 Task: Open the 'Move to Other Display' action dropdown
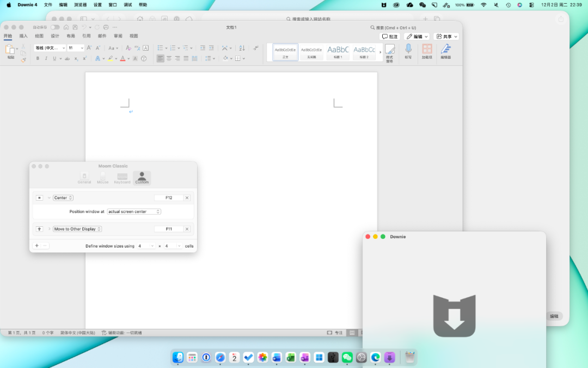[x=77, y=229]
